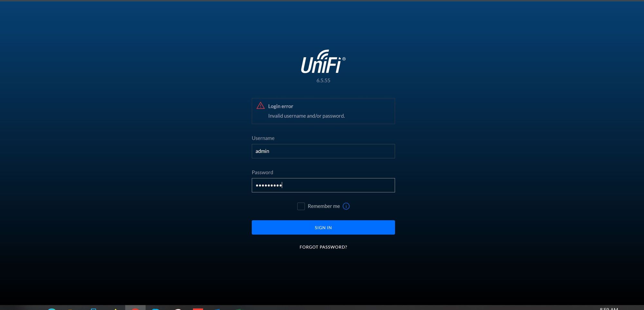Click the Invalid username and/or password message
The image size is (644, 310).
pyautogui.click(x=307, y=116)
